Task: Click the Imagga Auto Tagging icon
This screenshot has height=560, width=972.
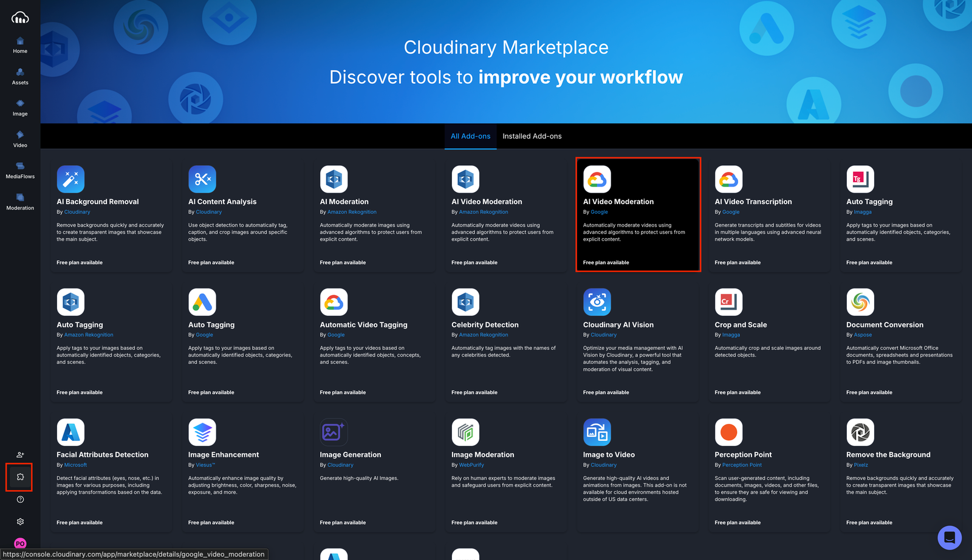Action: coord(860,179)
